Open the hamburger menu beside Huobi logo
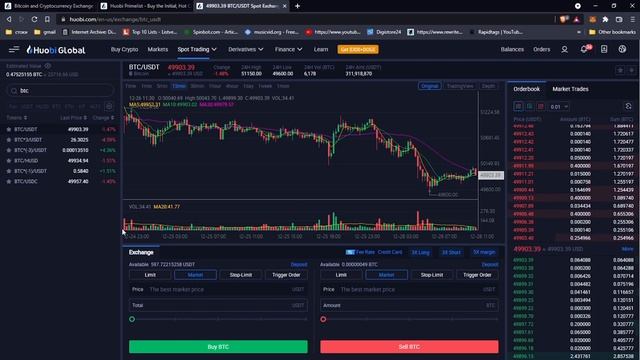 click(14, 49)
